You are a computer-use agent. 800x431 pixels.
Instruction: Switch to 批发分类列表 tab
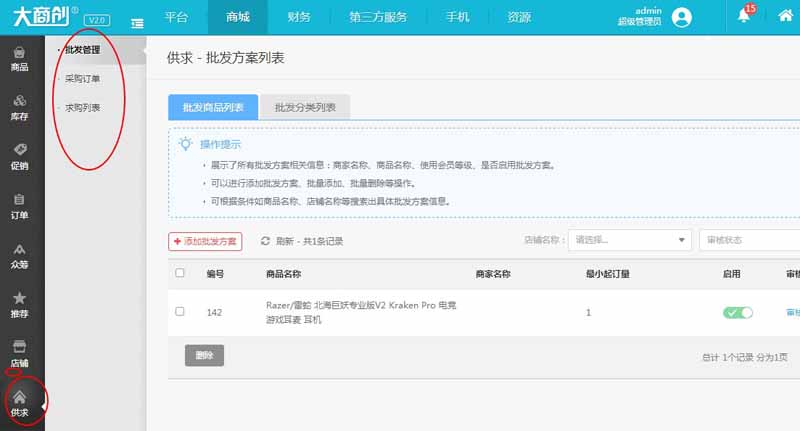click(x=304, y=107)
